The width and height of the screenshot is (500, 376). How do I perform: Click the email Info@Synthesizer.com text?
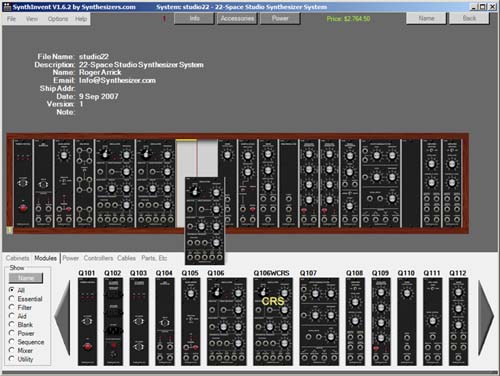point(117,80)
